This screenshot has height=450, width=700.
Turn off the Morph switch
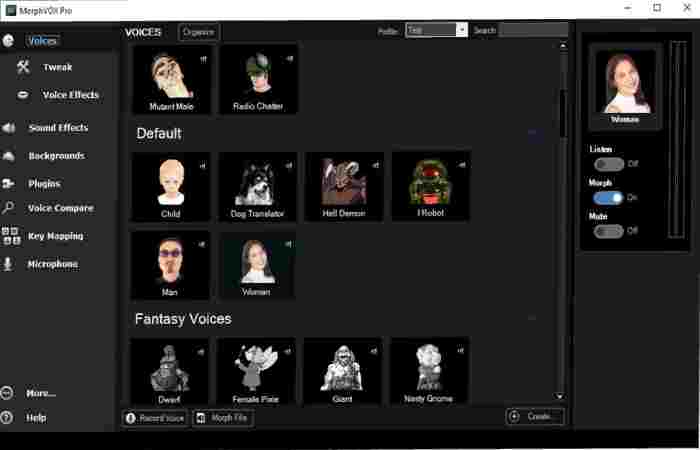[x=608, y=198]
